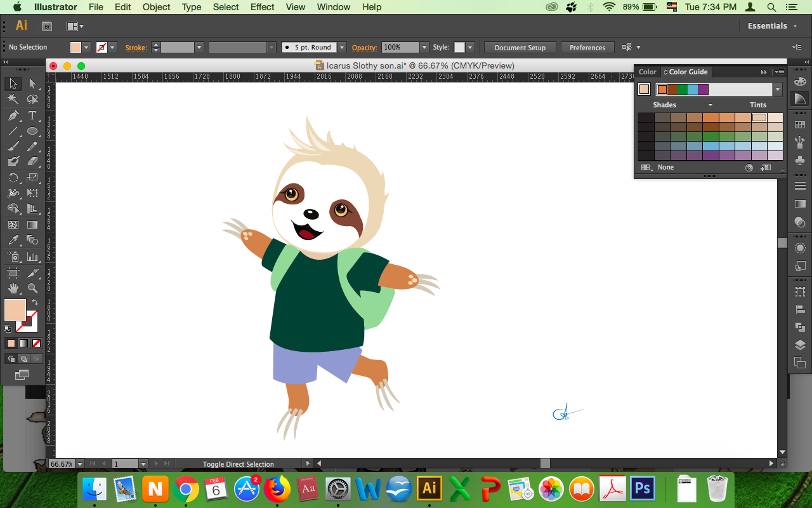Change the screen mode button

(x=22, y=375)
